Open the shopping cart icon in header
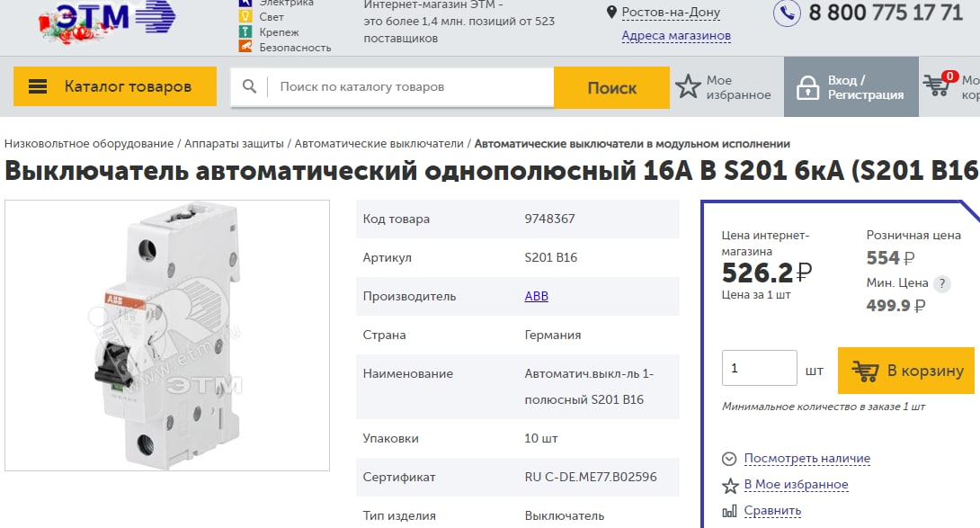 (x=937, y=85)
